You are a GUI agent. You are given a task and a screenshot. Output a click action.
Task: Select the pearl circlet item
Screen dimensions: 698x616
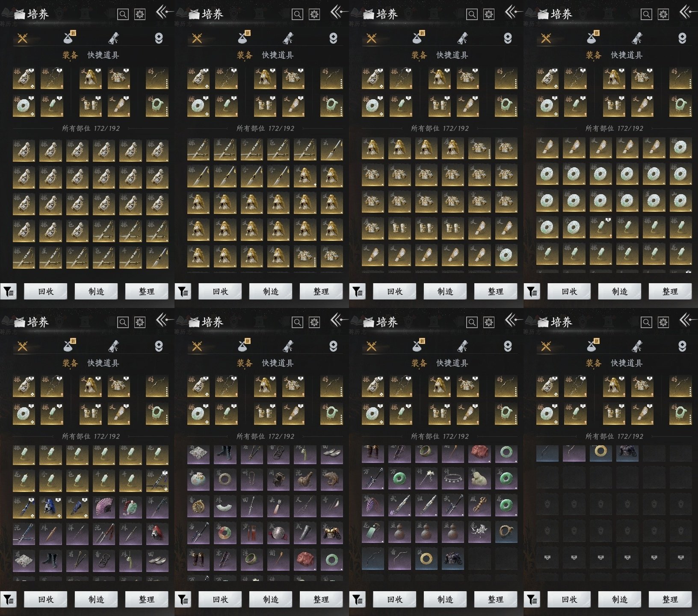pyautogui.click(x=453, y=479)
